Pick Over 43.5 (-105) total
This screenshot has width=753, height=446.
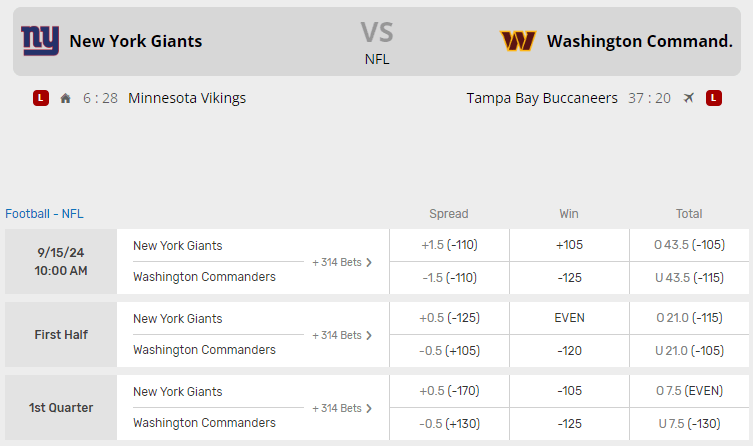pos(689,245)
